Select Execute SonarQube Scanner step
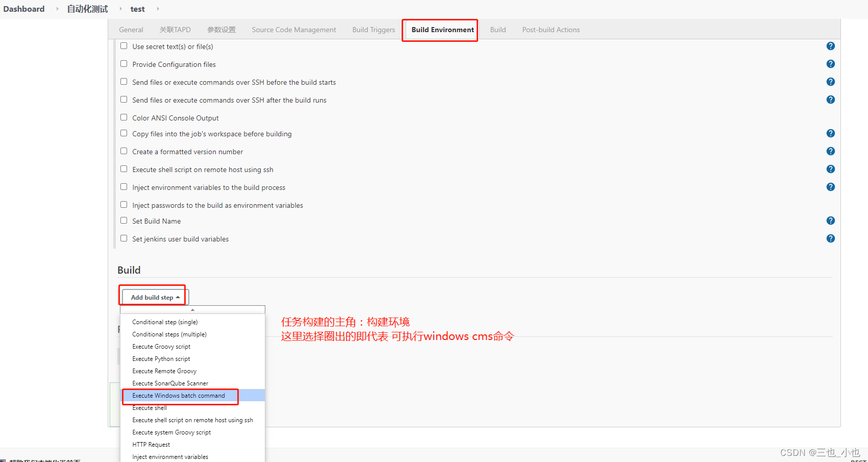The height and width of the screenshot is (462, 868). coord(192,383)
